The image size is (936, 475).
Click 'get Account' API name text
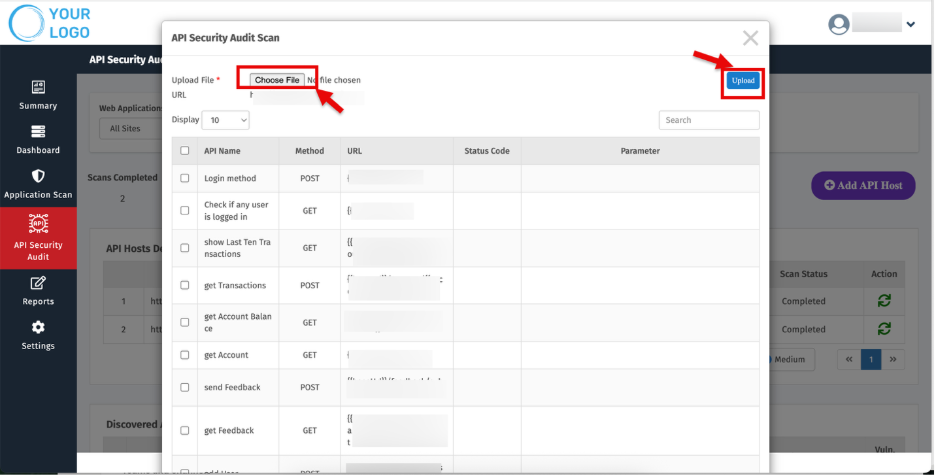(226, 355)
